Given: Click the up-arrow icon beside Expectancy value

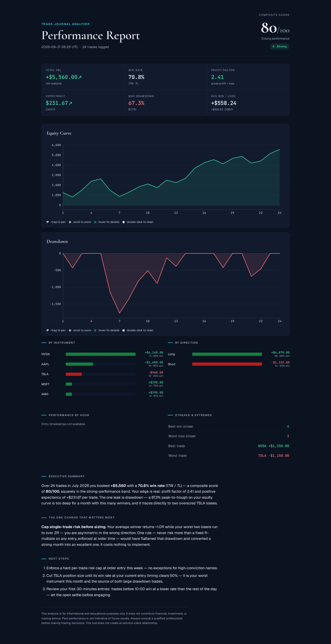Looking at the screenshot, I should (70, 103).
